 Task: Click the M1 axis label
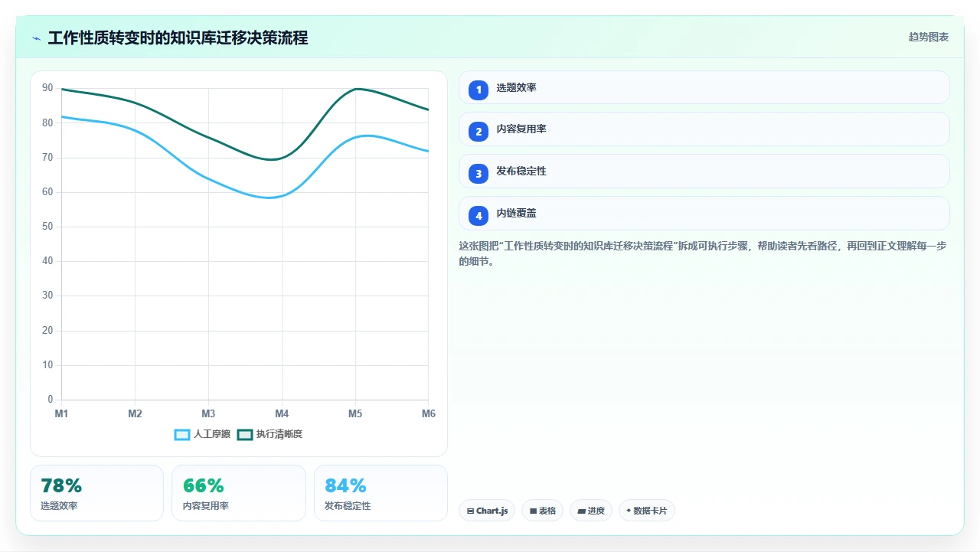[61, 413]
